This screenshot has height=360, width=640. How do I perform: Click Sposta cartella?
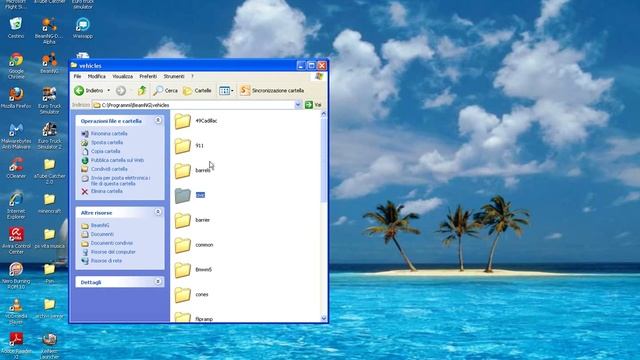[x=107, y=142]
